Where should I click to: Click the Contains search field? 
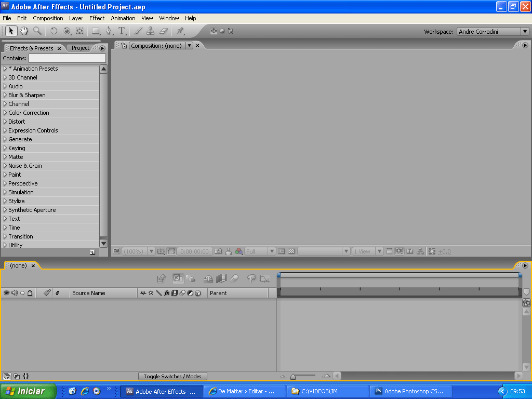coord(67,58)
